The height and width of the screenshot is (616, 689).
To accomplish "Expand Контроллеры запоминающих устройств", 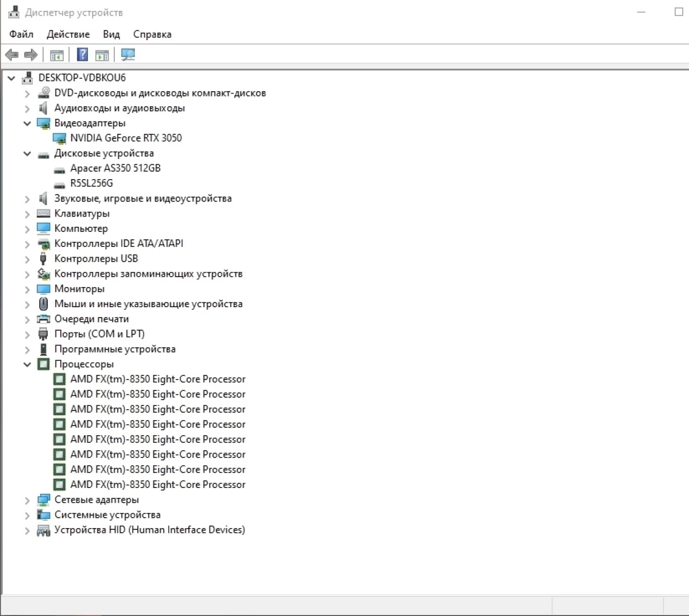I will [x=27, y=274].
